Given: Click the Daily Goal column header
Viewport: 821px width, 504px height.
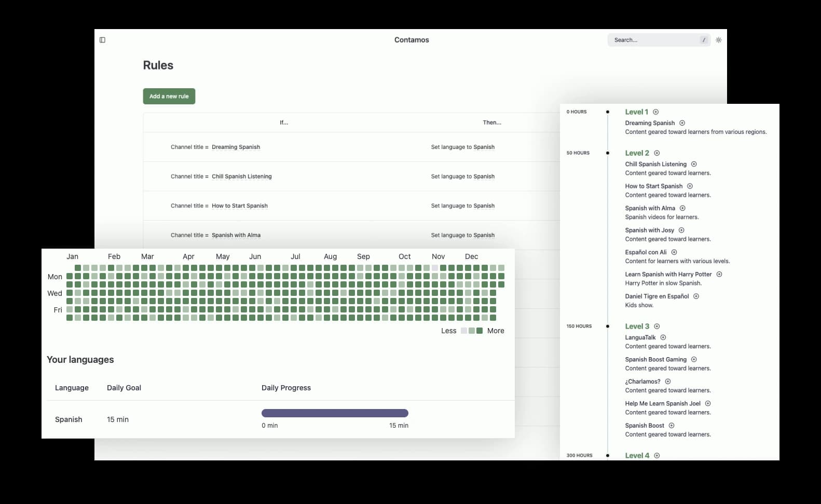Looking at the screenshot, I should 124,388.
